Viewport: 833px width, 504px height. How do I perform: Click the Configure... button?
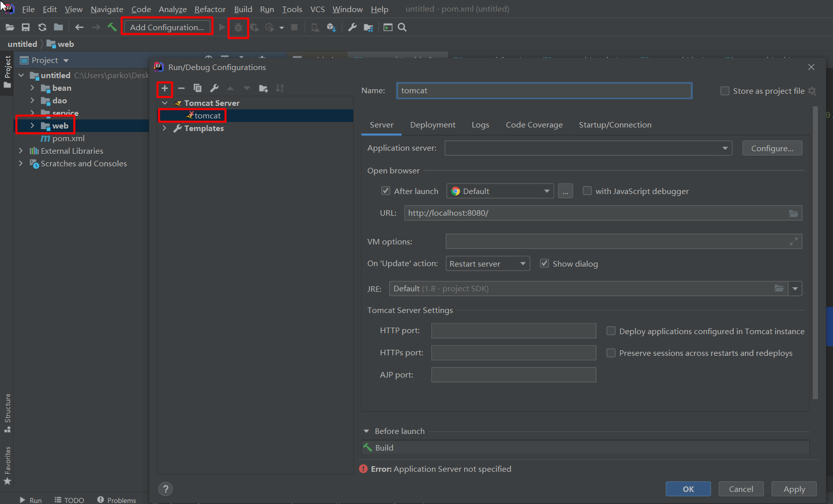(772, 148)
